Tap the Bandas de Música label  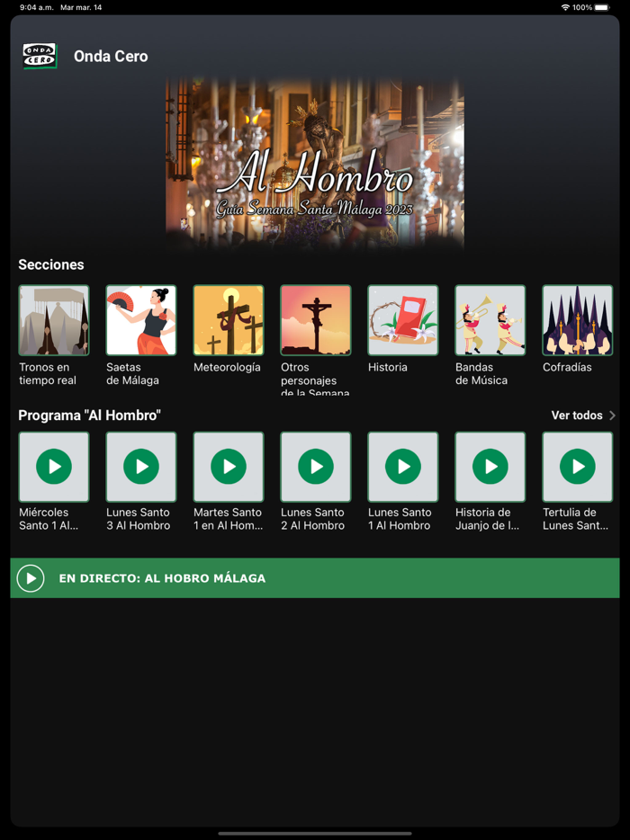coord(481,374)
